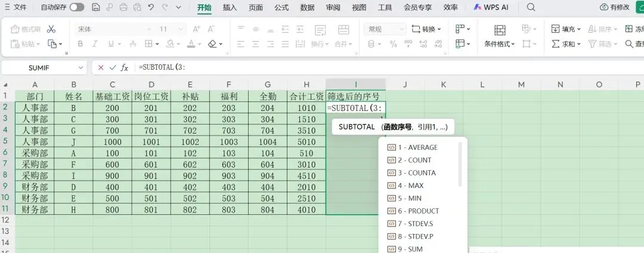Click the eraser clear-format icon
Image resolution: width=644 pixels, height=253 pixels.
212,44
